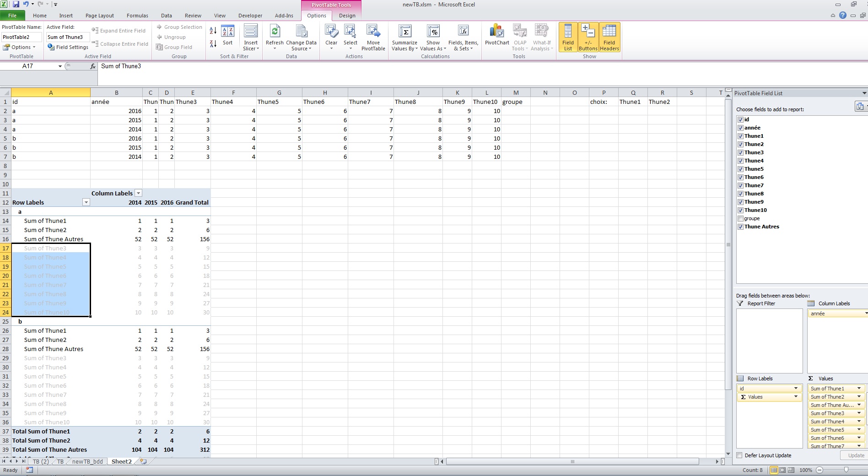Switch to the Insert ribbon tab
Viewport: 868px width, 476px height.
point(66,16)
